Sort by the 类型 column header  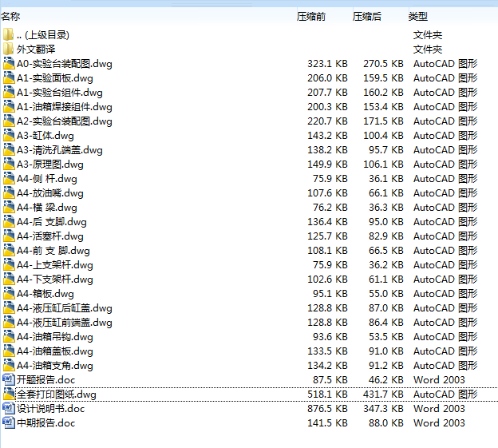click(418, 16)
